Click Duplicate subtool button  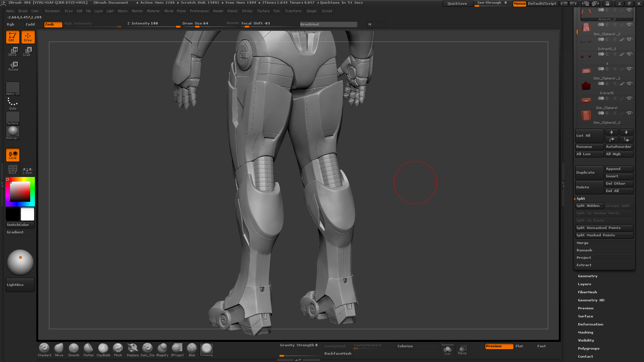pyautogui.click(x=589, y=173)
